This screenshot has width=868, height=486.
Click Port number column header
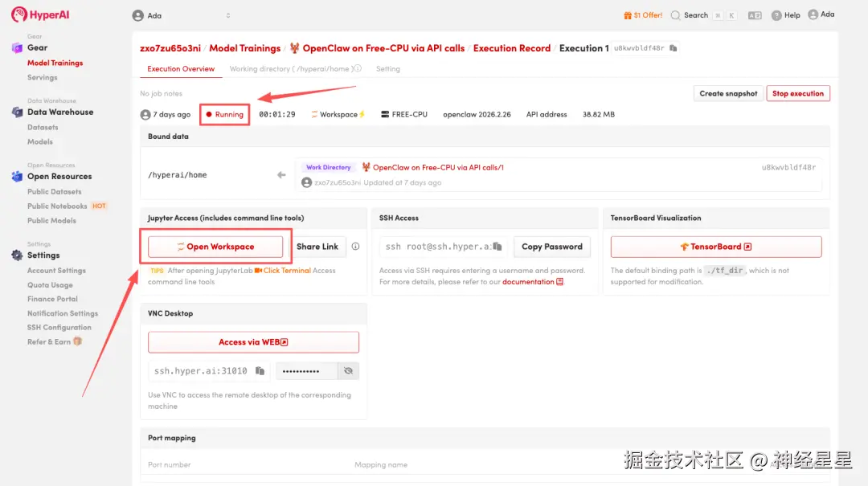pos(170,465)
